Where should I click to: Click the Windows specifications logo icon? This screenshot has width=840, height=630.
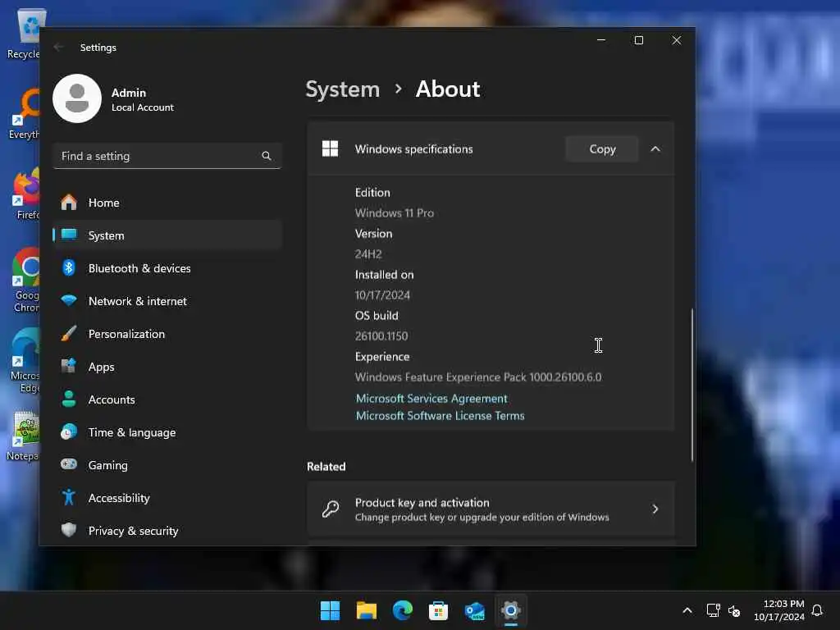click(x=330, y=149)
